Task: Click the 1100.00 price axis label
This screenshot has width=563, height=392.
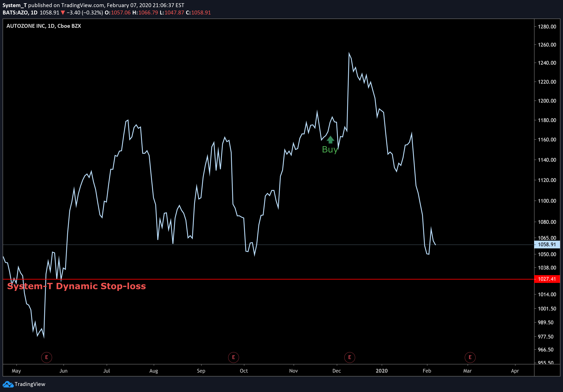Action: coord(547,201)
